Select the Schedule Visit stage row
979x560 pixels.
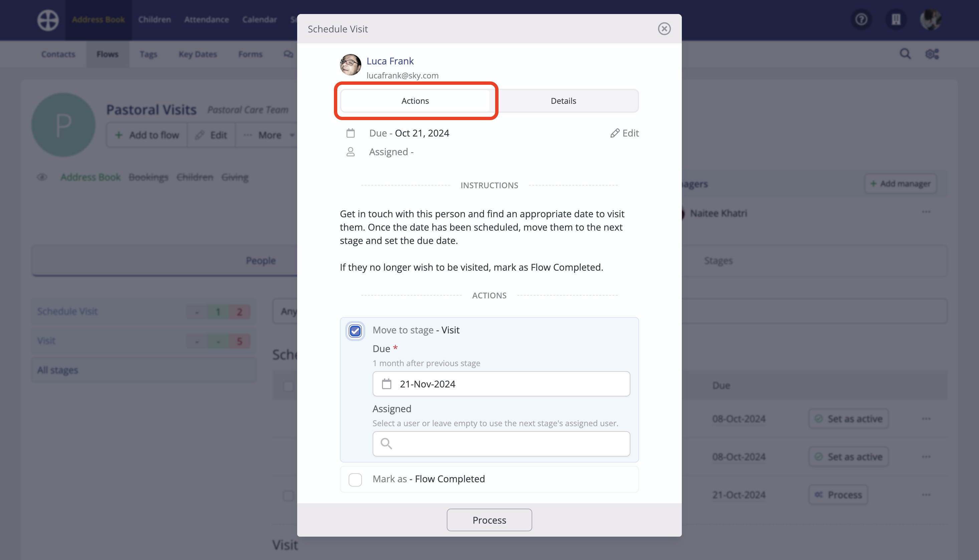[144, 311]
